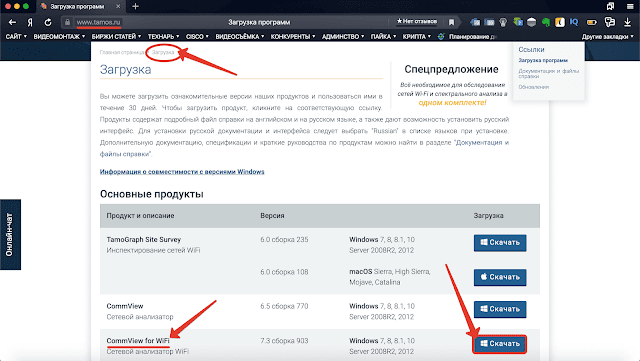Screen dimensions: 640x361
Task: Click the lightbulb extension icon
Action: tap(503, 22)
